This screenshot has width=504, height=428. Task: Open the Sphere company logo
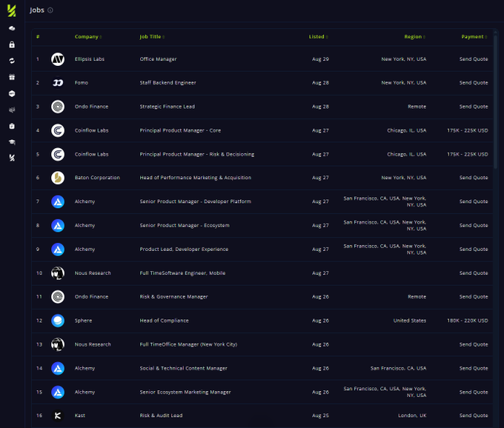coord(58,321)
